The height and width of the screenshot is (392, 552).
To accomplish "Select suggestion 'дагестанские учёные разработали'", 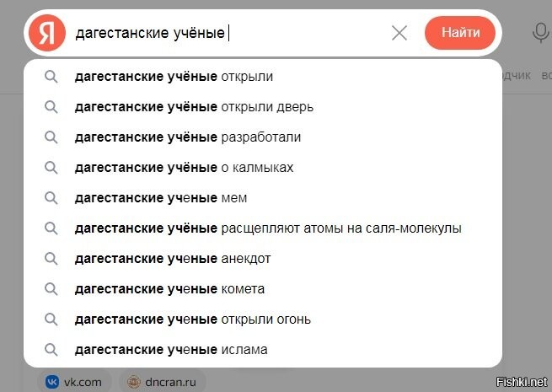I will click(187, 137).
